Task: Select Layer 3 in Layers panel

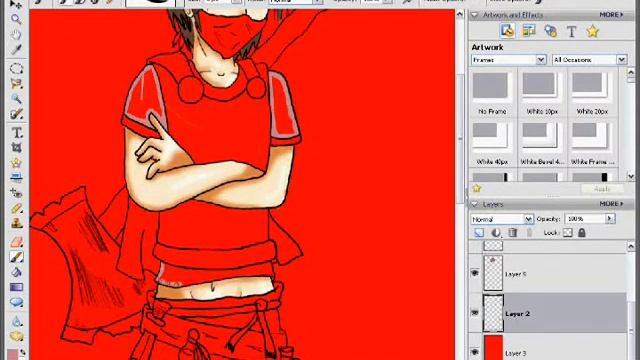Action: 549,347
